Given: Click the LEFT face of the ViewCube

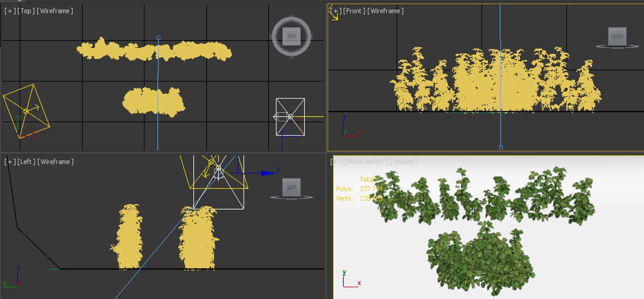Looking at the screenshot, I should pyautogui.click(x=291, y=187).
